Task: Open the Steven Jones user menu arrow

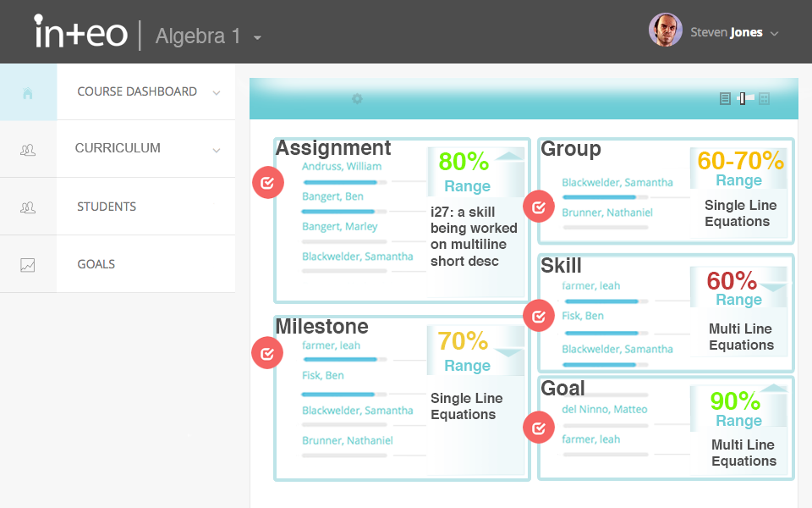Action: pos(775,33)
